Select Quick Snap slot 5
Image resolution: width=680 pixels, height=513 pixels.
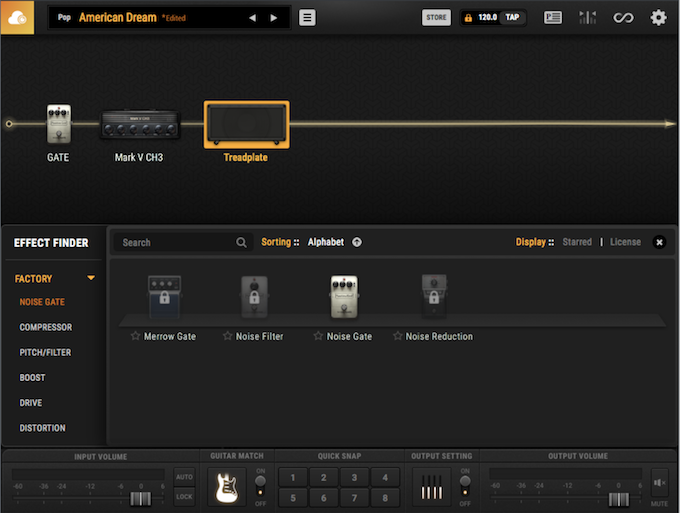coord(293,498)
